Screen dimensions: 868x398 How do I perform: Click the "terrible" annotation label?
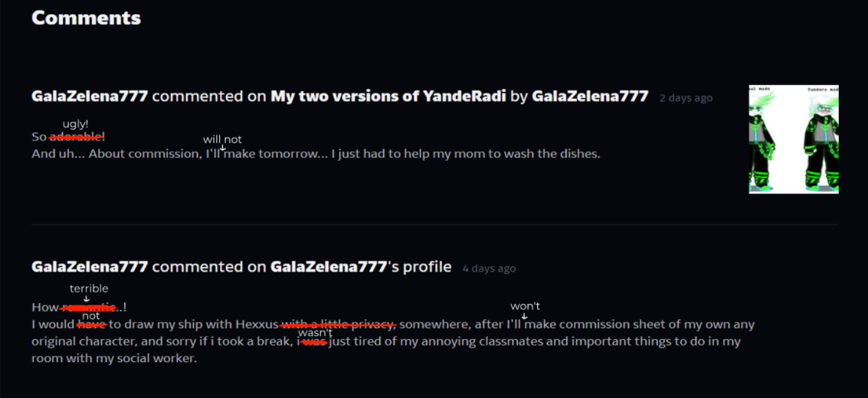pos(89,289)
